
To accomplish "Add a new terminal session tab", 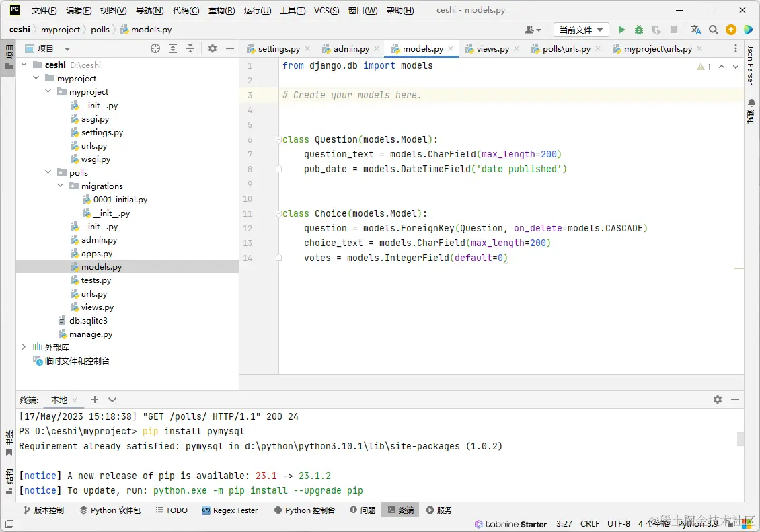I will point(95,400).
